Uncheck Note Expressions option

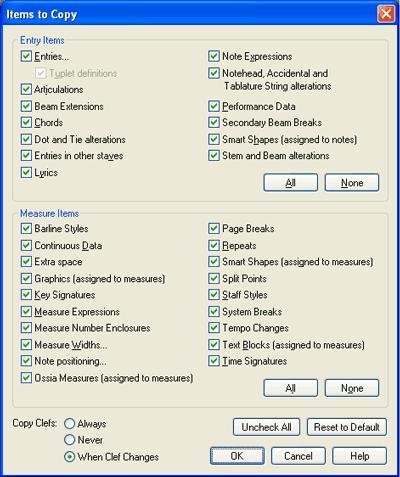(214, 56)
